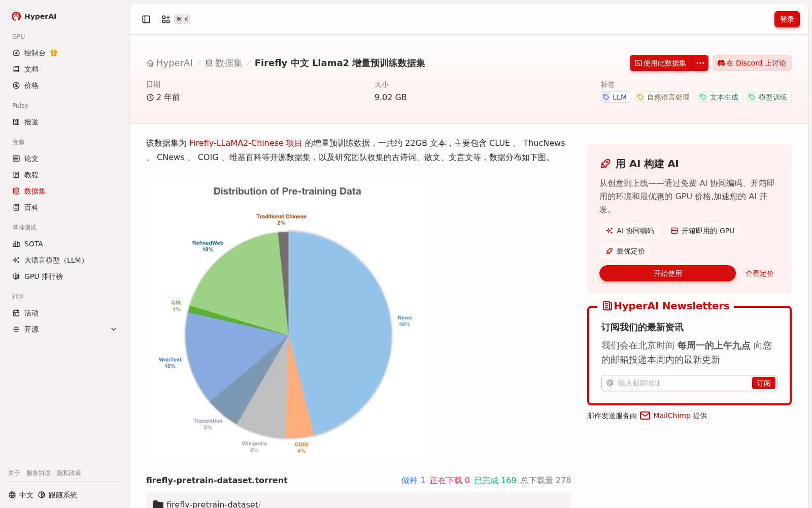This screenshot has width=812, height=508.
Task: Select the 自然语言处理 tag
Action: 664,97
